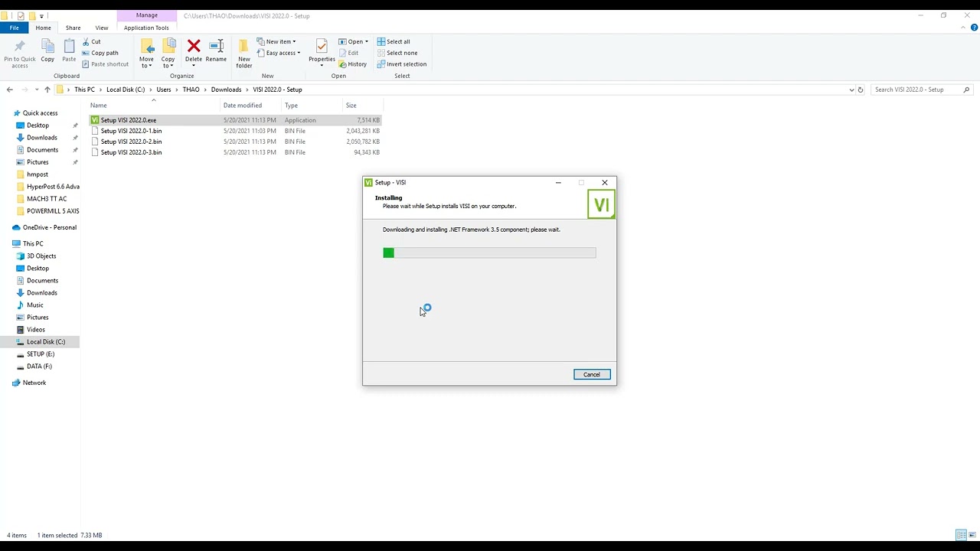Click the Back navigation arrow
980x551 pixels.
click(x=10, y=90)
